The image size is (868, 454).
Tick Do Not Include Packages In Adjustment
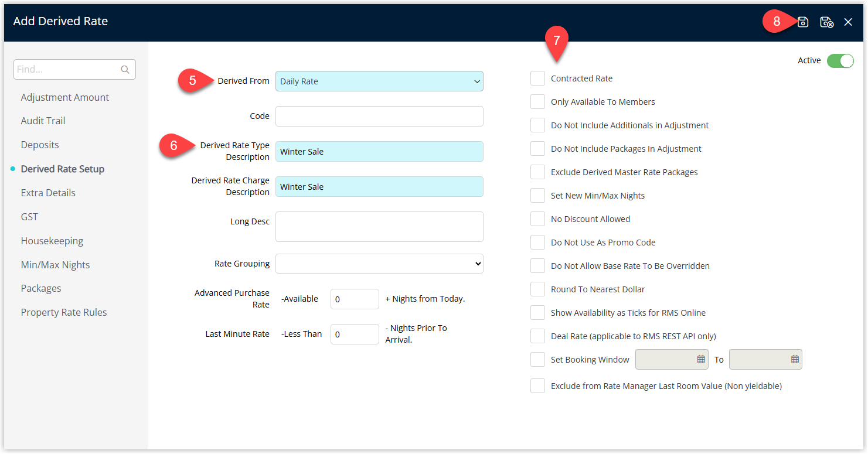point(537,148)
